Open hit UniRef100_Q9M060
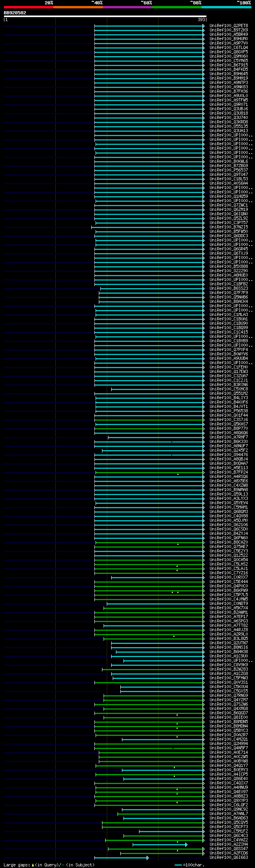The width and height of the screenshot is (255, 868). [229, 57]
